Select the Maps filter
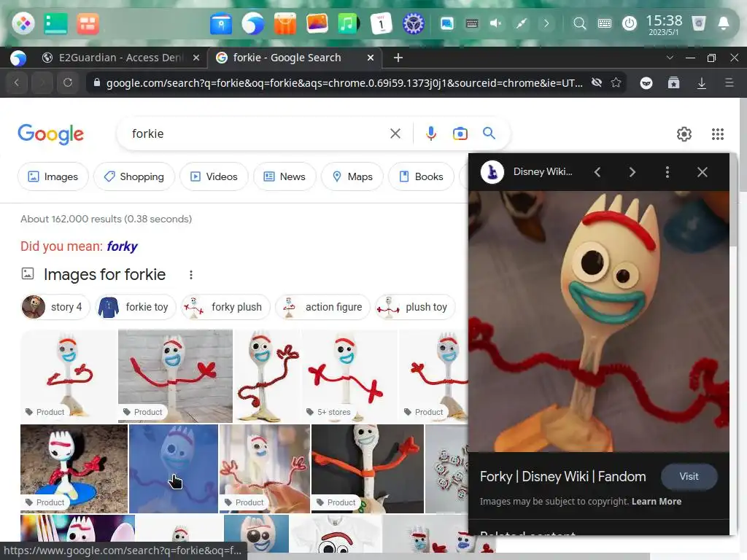This screenshot has height=560, width=747. pos(352,176)
